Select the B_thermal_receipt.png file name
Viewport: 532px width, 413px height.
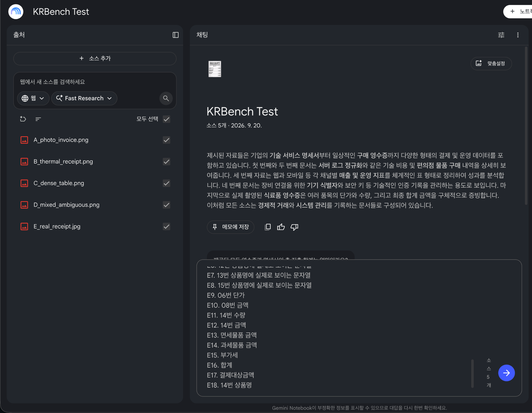pyautogui.click(x=63, y=161)
